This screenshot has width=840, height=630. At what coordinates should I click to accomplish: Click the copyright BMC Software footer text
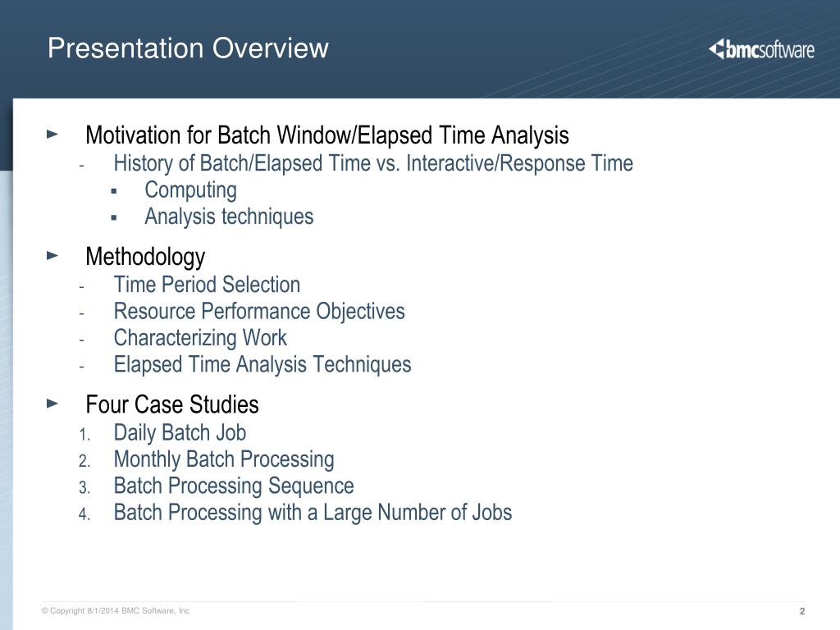(x=116, y=610)
